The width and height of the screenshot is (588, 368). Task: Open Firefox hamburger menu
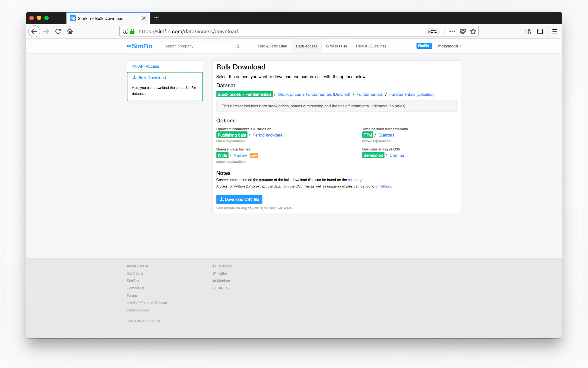[554, 31]
